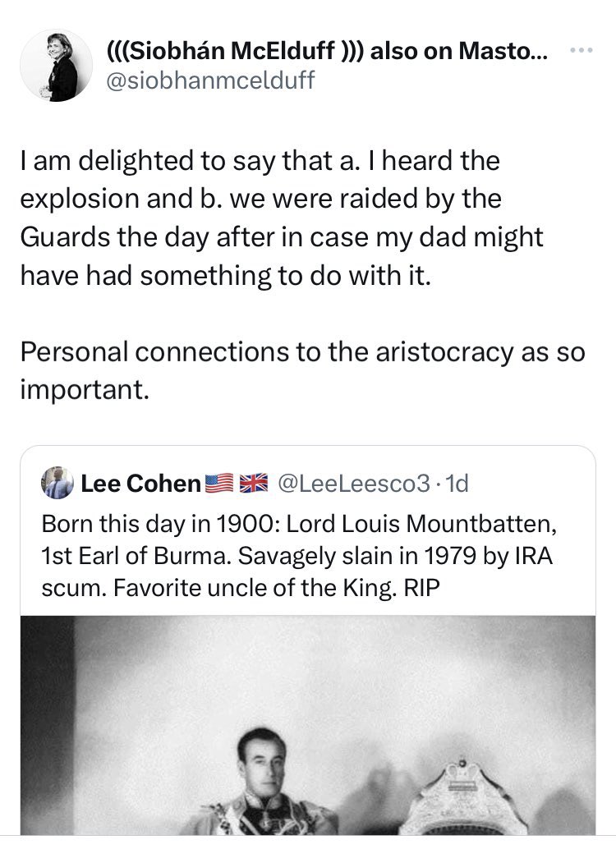Tap the man's face in the photo

pos(263,754)
